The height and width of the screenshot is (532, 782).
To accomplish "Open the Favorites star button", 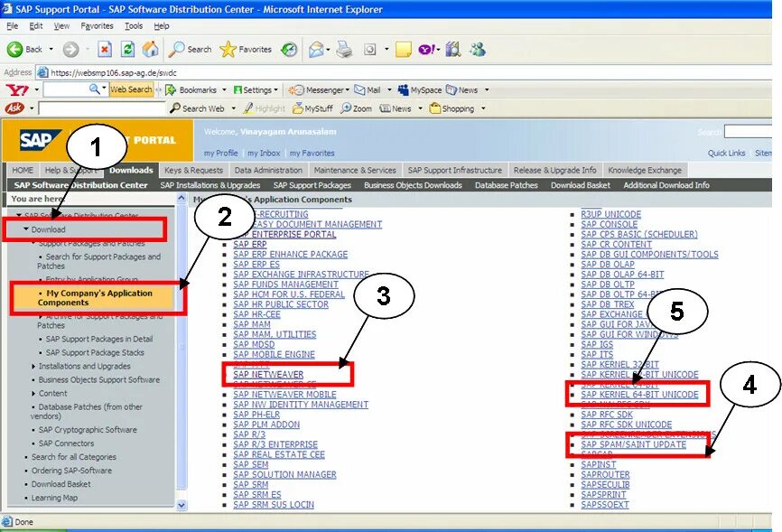I will 246,49.
